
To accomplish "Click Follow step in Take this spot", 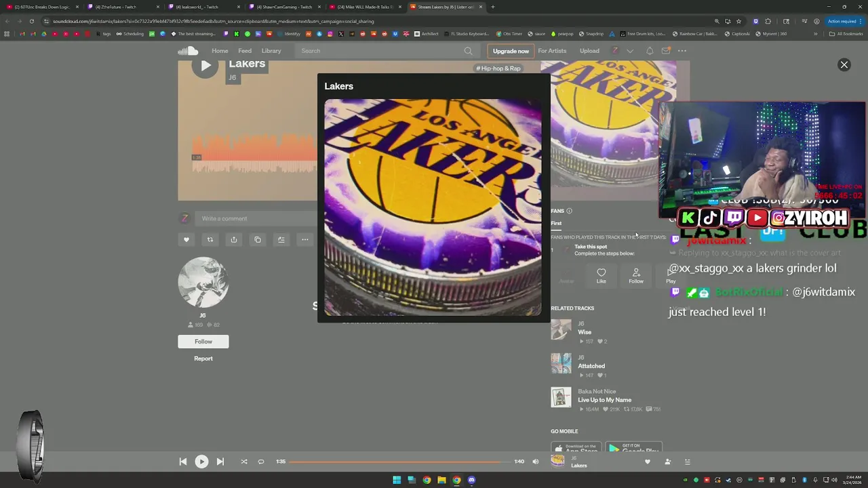I will coord(636,277).
